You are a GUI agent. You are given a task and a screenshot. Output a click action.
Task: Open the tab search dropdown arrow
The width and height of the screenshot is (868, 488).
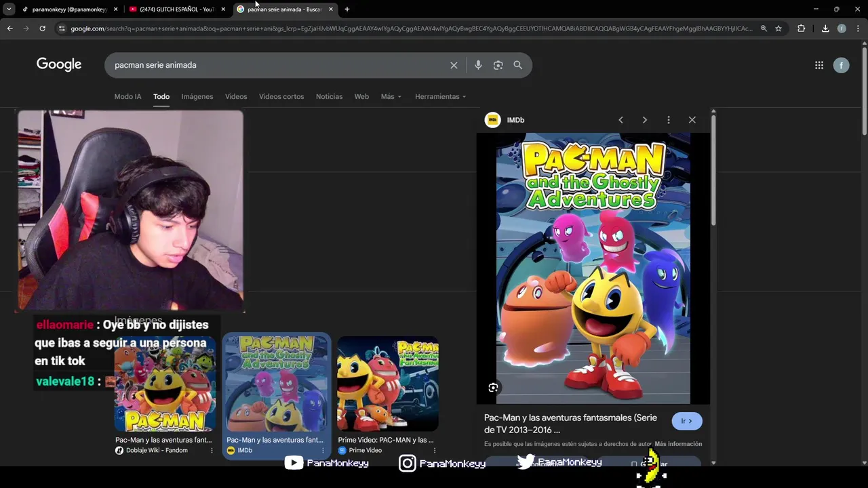[9, 9]
